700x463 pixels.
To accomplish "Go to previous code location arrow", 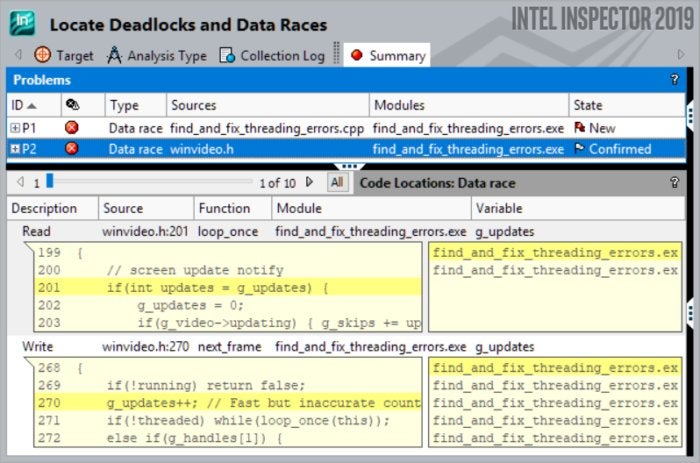I will coord(20,182).
